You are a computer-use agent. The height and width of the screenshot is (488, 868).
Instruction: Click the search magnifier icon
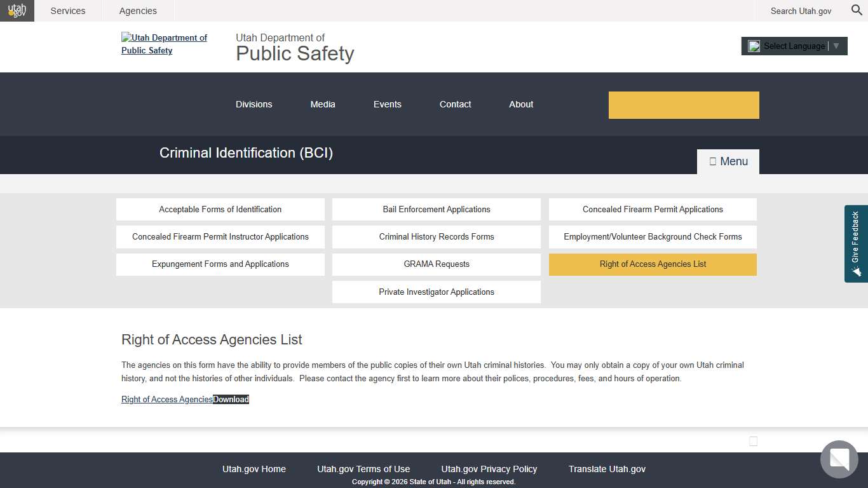coord(856,11)
